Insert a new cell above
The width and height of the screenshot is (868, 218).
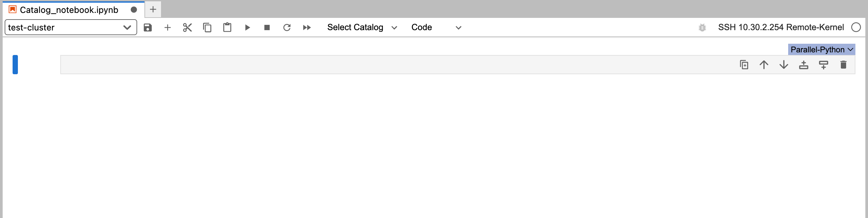(x=804, y=64)
